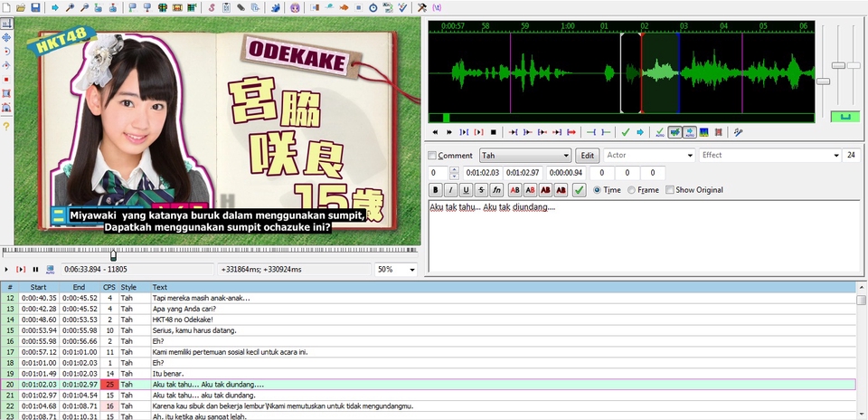
Task: Enable the Show Original checkbox
Action: tap(670, 190)
